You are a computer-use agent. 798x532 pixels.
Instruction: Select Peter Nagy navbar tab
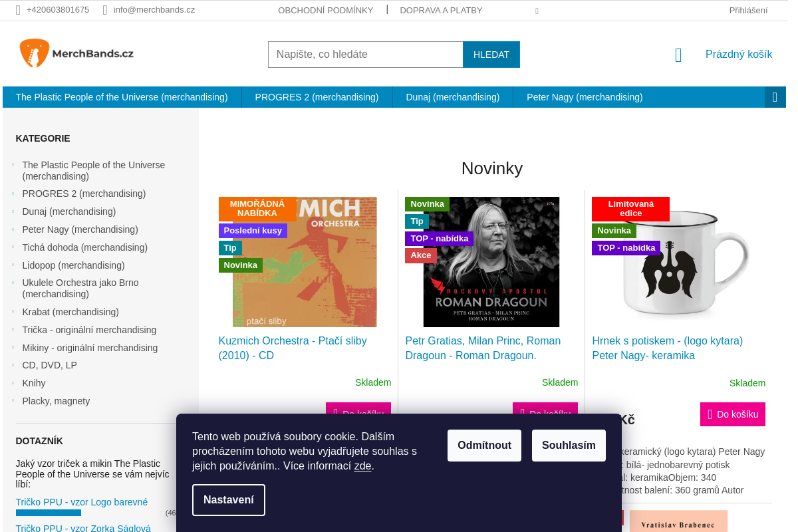585,97
